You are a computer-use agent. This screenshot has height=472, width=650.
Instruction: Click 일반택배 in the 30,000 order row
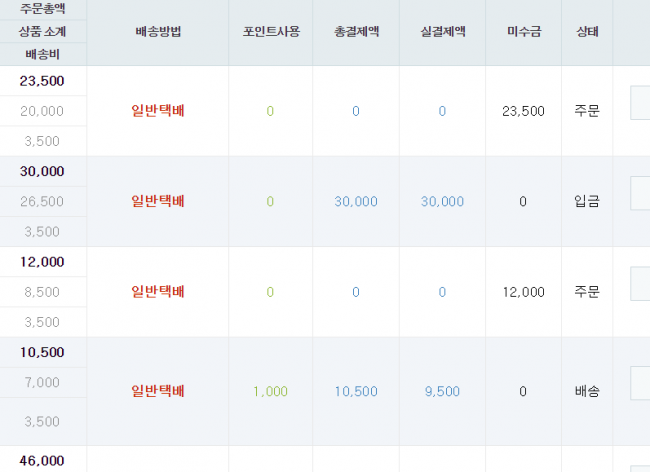coord(158,201)
